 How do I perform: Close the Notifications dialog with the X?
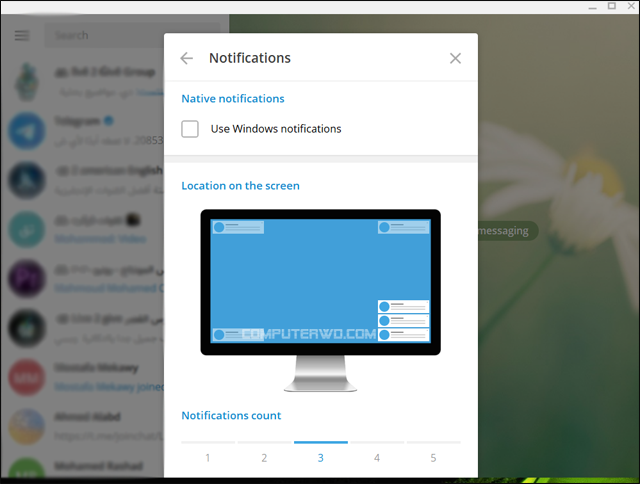point(455,58)
